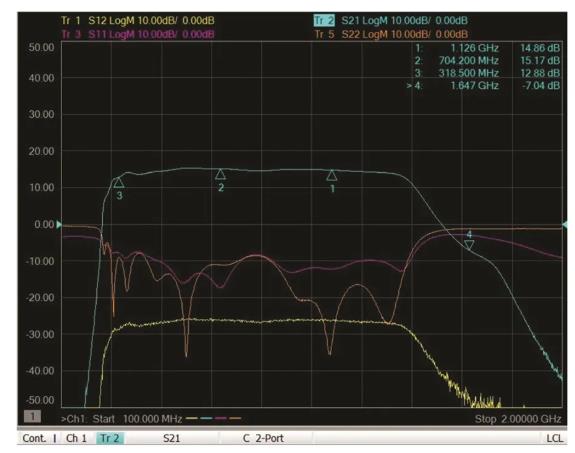Click the window number 1 box bottom-left
575x453 pixels.
tap(32, 416)
